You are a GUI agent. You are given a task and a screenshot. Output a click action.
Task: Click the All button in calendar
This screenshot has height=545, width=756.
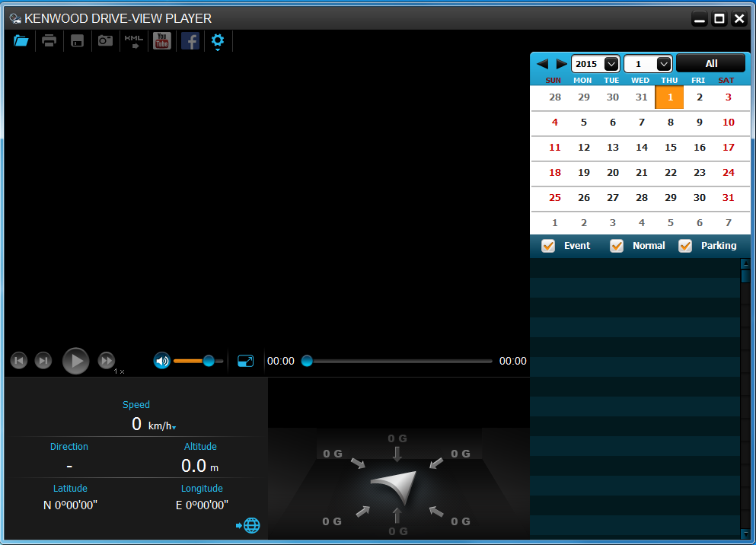(x=710, y=63)
